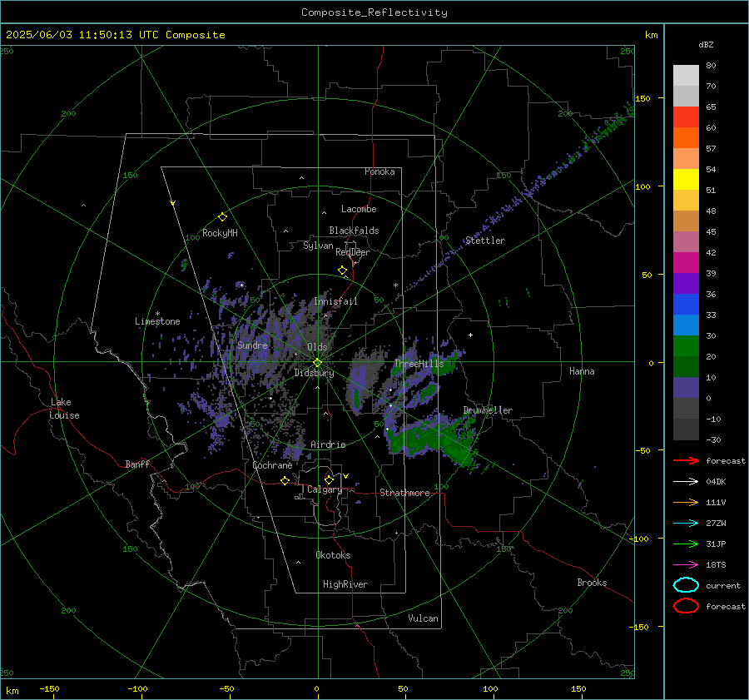Click the Banff label
Viewport: 749px width, 700px height.
[137, 464]
